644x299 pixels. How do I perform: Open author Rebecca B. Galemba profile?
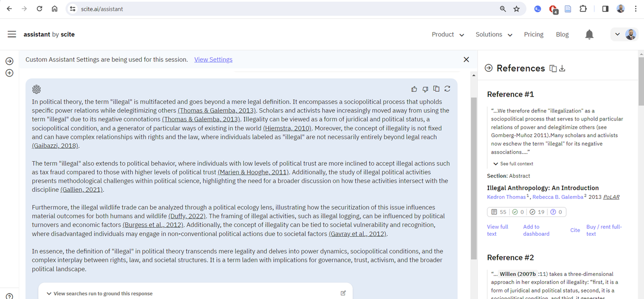559,197
